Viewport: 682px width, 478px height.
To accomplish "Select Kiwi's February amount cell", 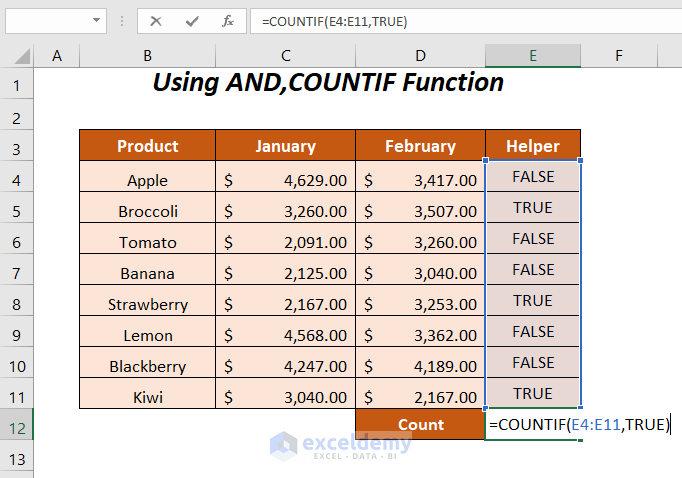I will coord(420,397).
